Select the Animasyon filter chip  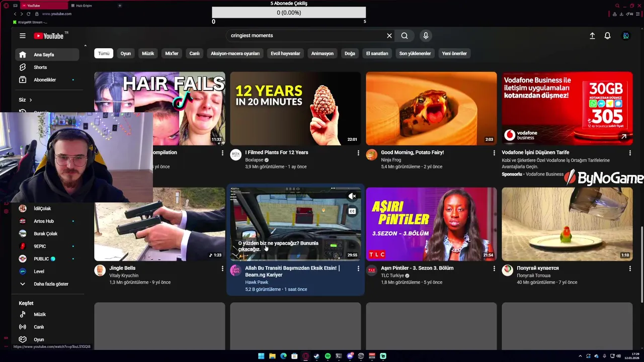[323, 53]
